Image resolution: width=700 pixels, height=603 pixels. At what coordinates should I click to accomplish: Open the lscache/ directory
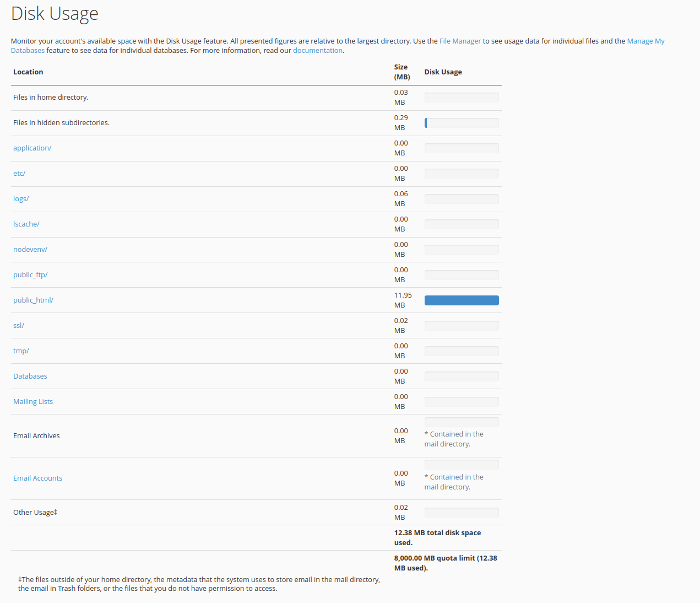point(26,224)
